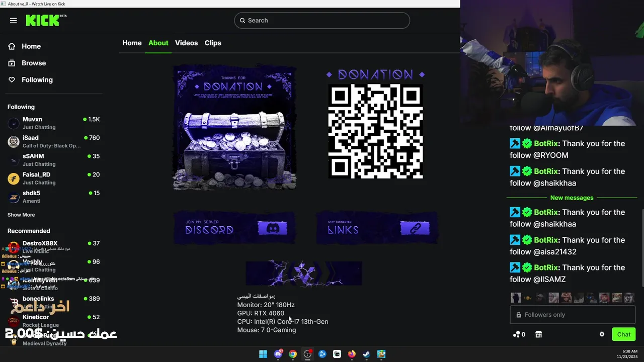This screenshot has height=362, width=644.
Task: Open the Videos tab
Action: pyautogui.click(x=186, y=43)
